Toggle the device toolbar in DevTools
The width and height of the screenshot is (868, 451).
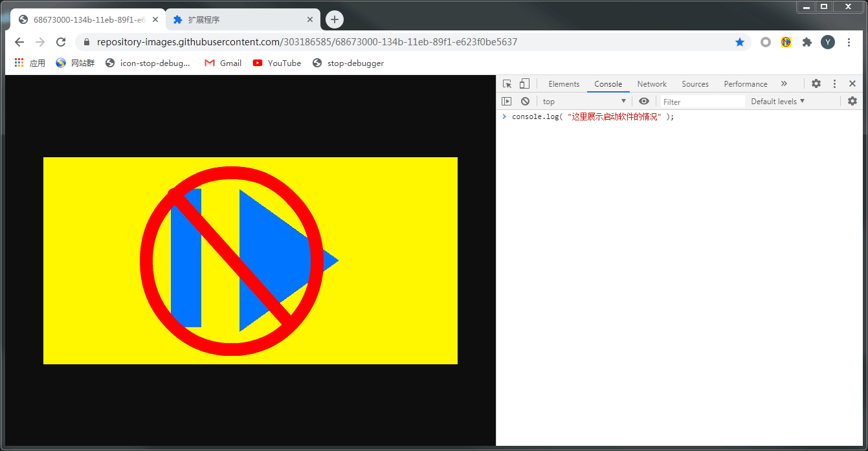point(524,83)
